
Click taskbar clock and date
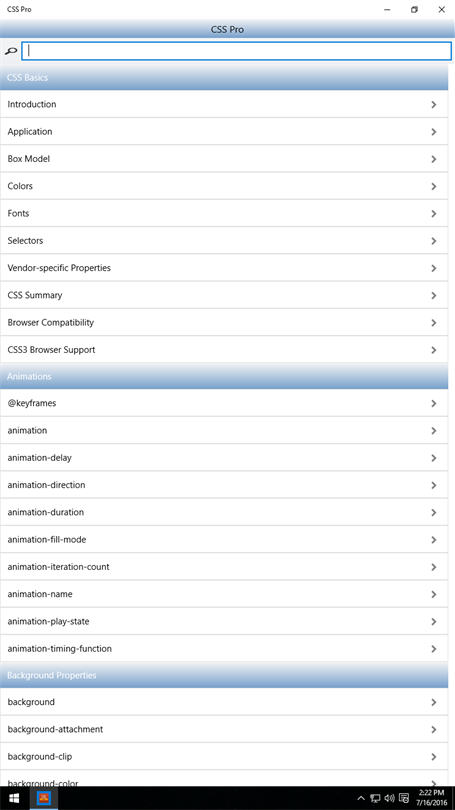coord(433,798)
